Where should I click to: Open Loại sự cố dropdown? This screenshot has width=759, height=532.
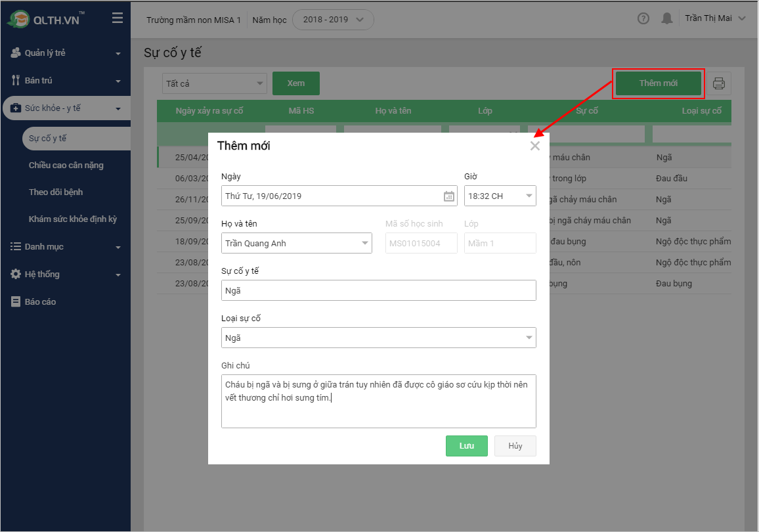pyautogui.click(x=379, y=338)
